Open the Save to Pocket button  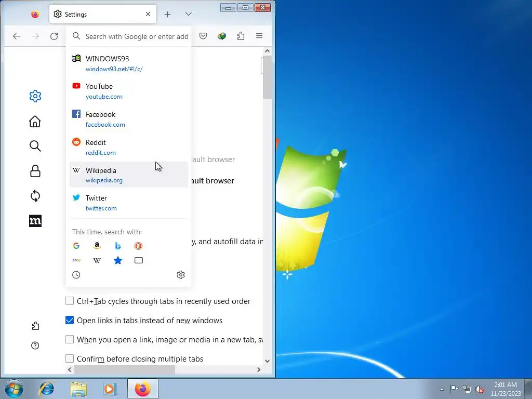tap(203, 36)
